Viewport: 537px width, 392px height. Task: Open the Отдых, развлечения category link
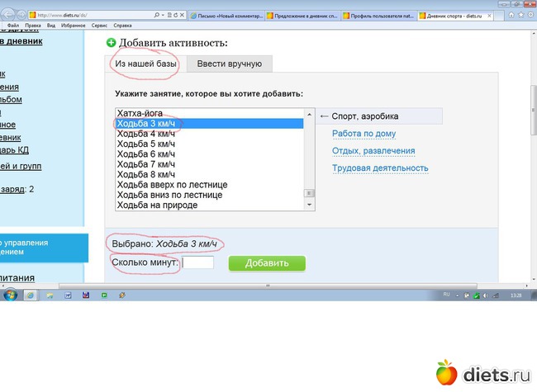[373, 151]
